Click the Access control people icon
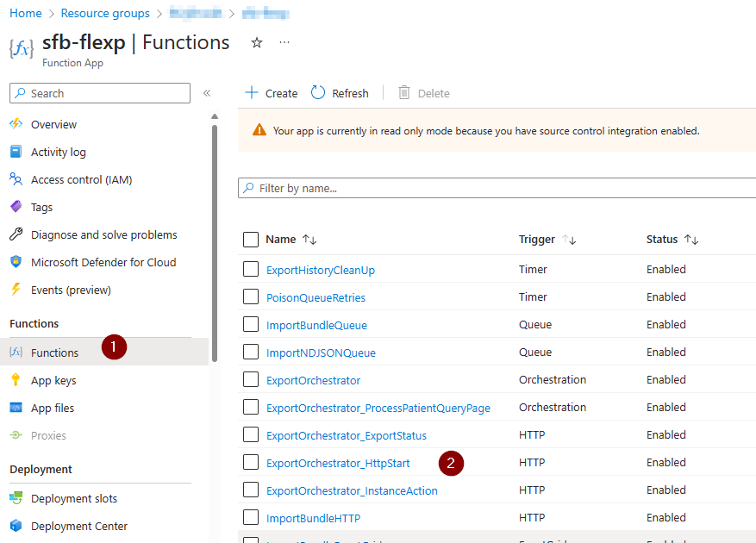Image resolution: width=756 pixels, height=543 pixels. (x=16, y=179)
